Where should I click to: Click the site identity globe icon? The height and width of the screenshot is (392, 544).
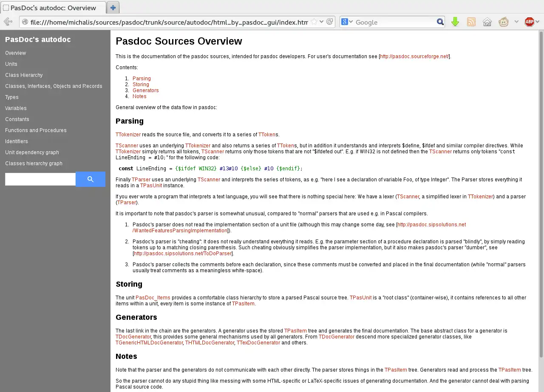click(25, 22)
